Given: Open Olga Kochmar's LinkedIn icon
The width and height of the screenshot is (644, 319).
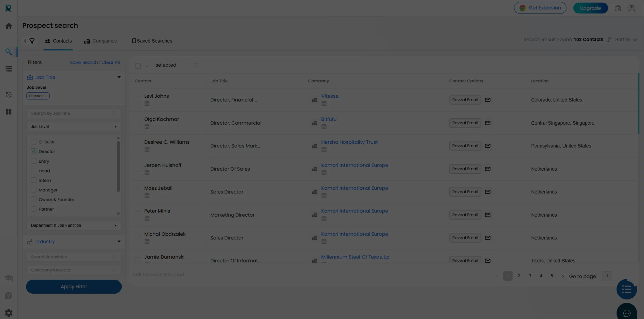Looking at the screenshot, I should [x=147, y=127].
